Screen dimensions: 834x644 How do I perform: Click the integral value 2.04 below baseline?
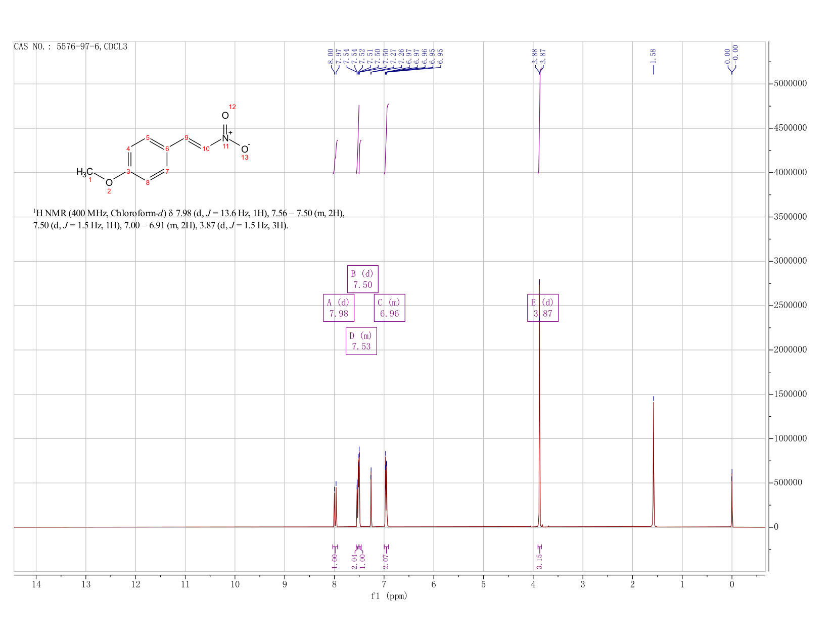click(355, 561)
